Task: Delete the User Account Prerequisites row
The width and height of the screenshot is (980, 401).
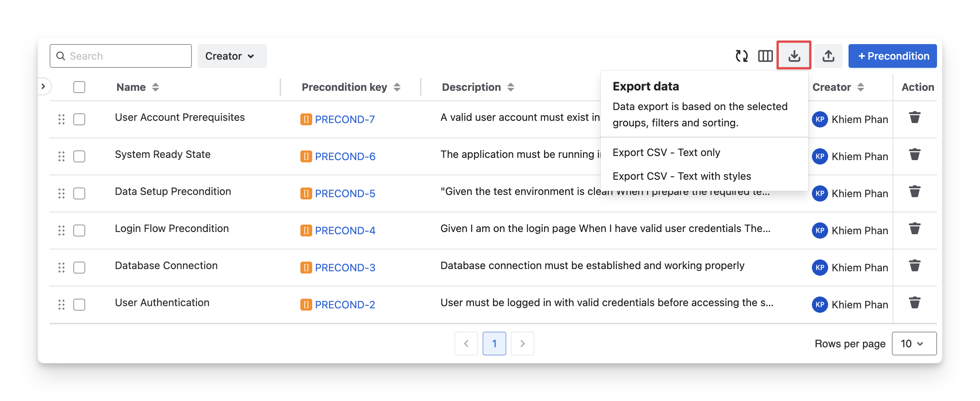Action: tap(914, 118)
